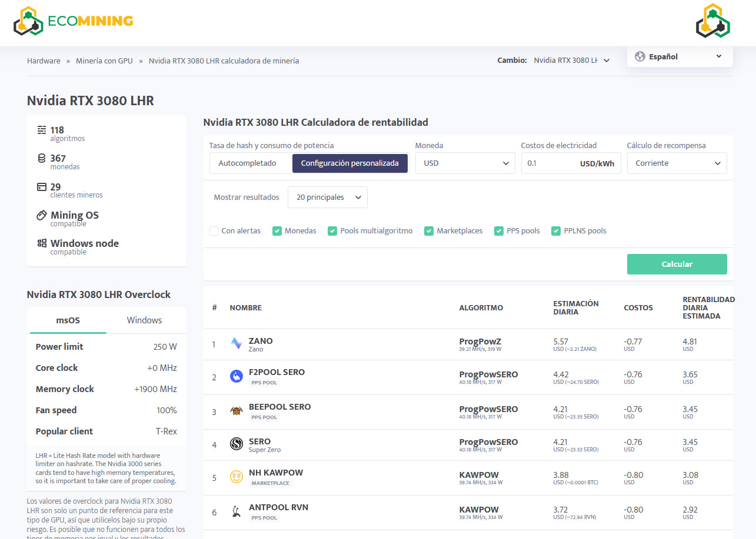Click KAWPOW algorithm in ANTPOOL RVN row
Viewport: 756px width, 539px height.
(x=478, y=510)
